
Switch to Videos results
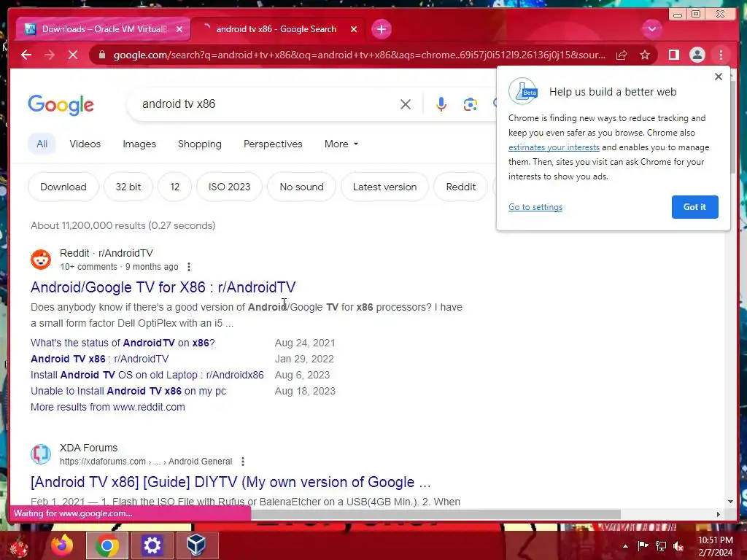(85, 144)
